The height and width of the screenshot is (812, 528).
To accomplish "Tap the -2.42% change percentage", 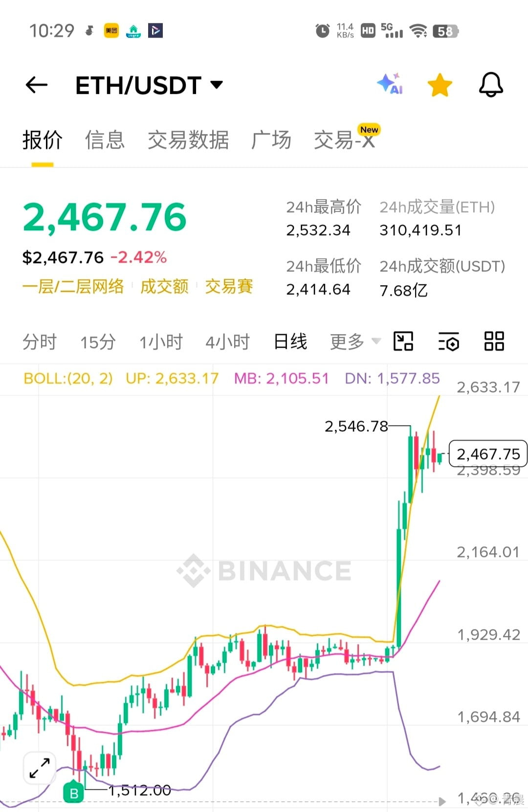I will click(139, 257).
